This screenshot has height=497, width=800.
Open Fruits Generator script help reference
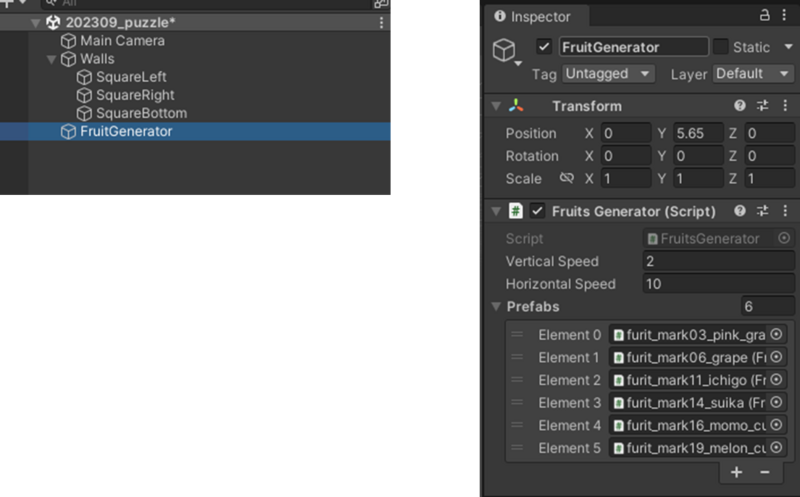click(740, 211)
